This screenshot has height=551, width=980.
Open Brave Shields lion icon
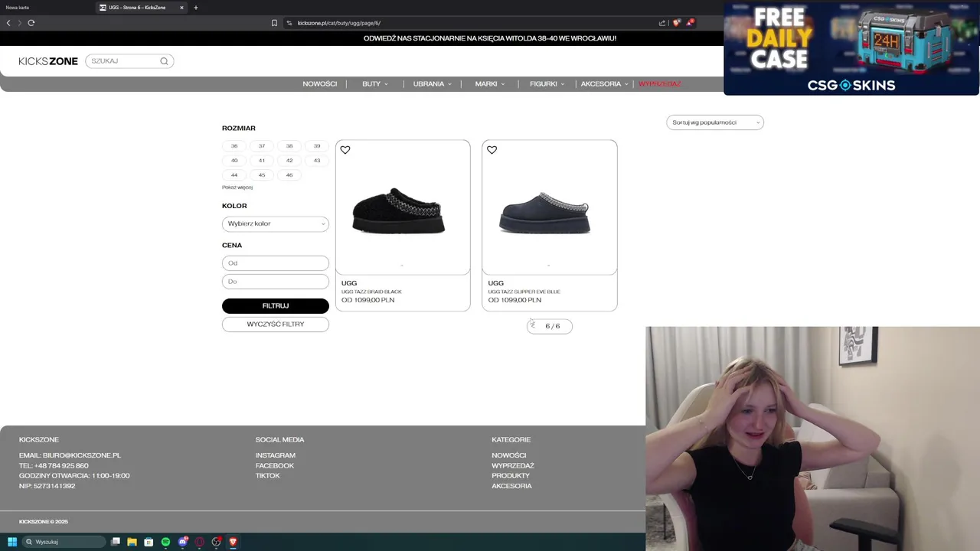tap(676, 23)
